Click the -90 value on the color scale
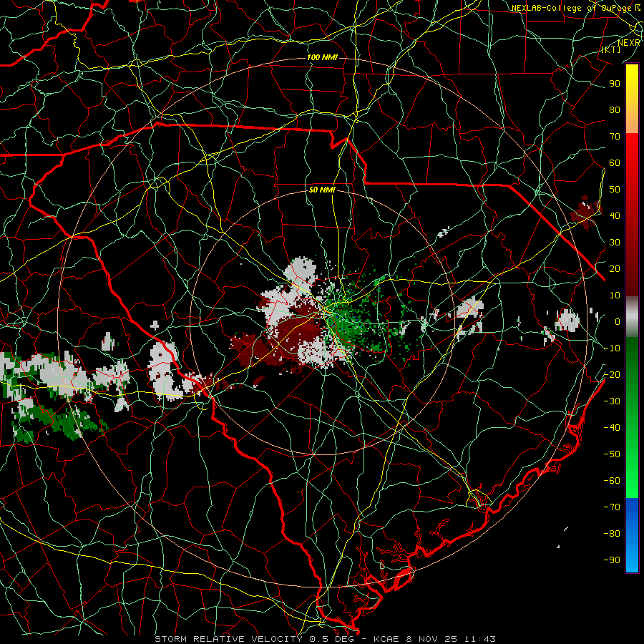This screenshot has width=644, height=644. point(612,560)
